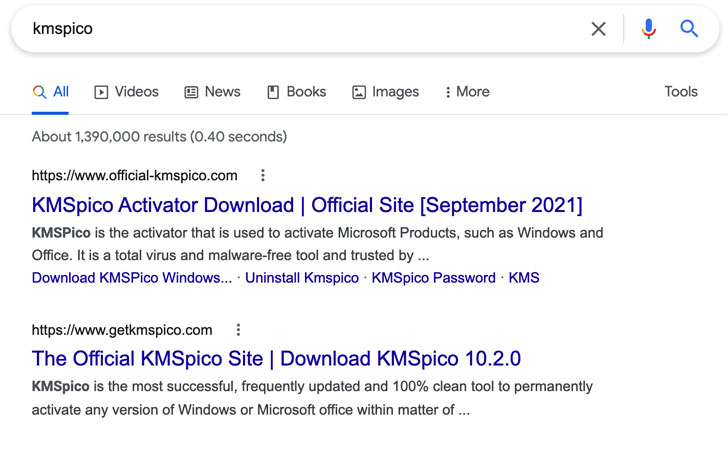This screenshot has width=728, height=466.
Task: Switch to the Videos tab
Action: [126, 92]
